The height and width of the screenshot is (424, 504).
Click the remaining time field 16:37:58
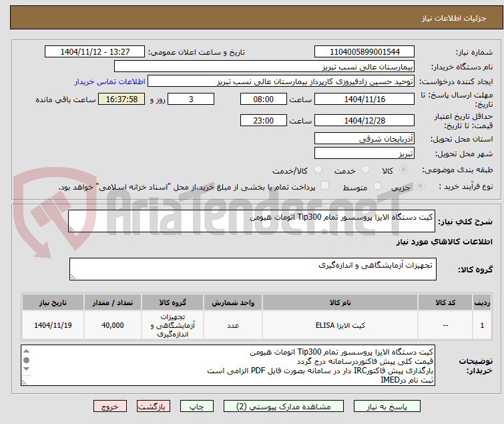point(121,99)
